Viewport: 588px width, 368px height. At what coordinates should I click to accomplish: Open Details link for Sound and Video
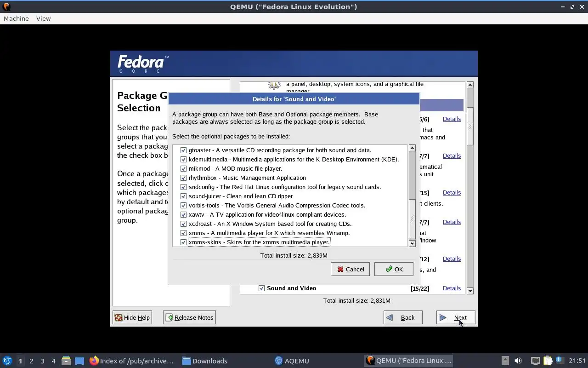(452, 288)
